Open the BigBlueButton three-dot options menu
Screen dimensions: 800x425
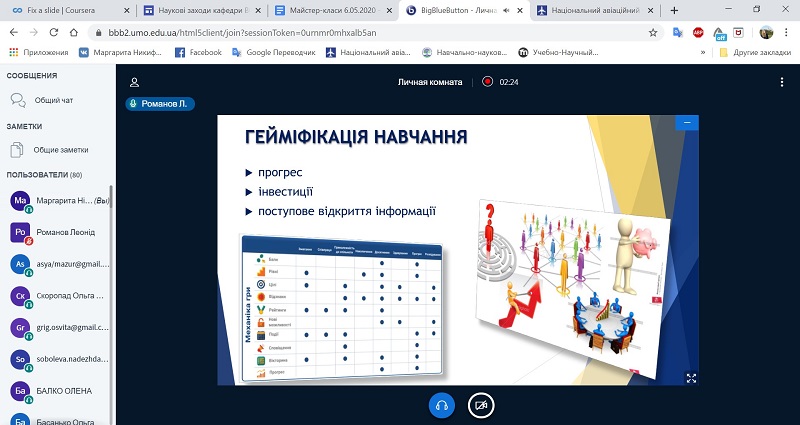click(x=782, y=82)
